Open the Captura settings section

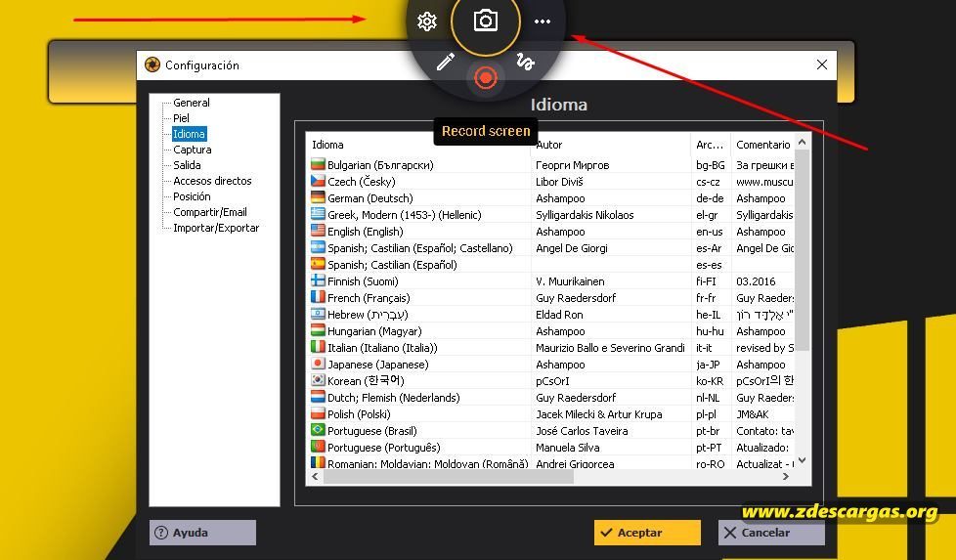[192, 150]
